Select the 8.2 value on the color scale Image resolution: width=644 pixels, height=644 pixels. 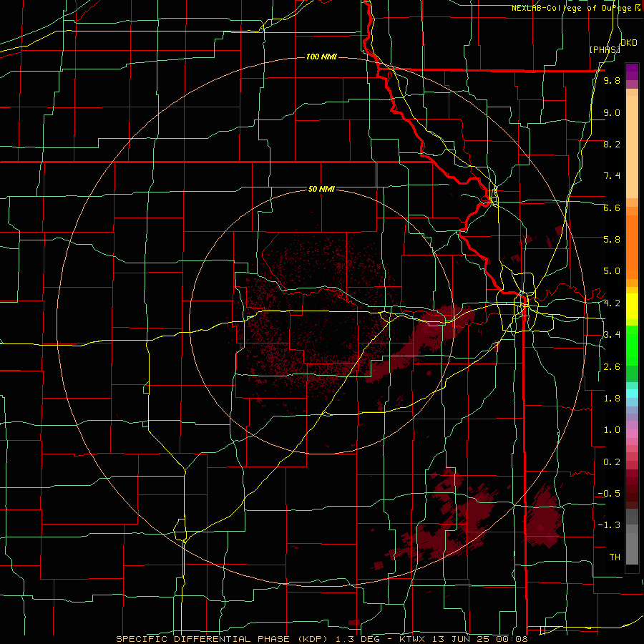coord(612,144)
